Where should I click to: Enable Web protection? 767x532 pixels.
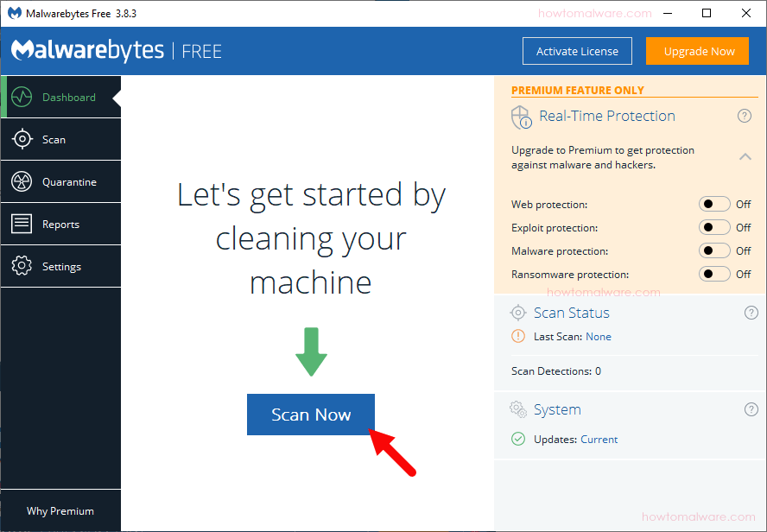click(714, 204)
